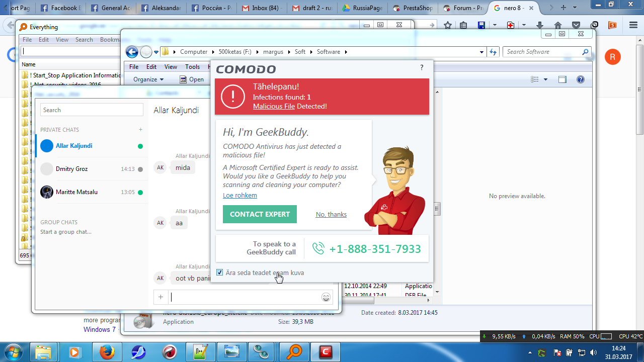Open the recent locations dropdown in Explorer
Viewport: 644px width, 362px height.
tap(156, 52)
